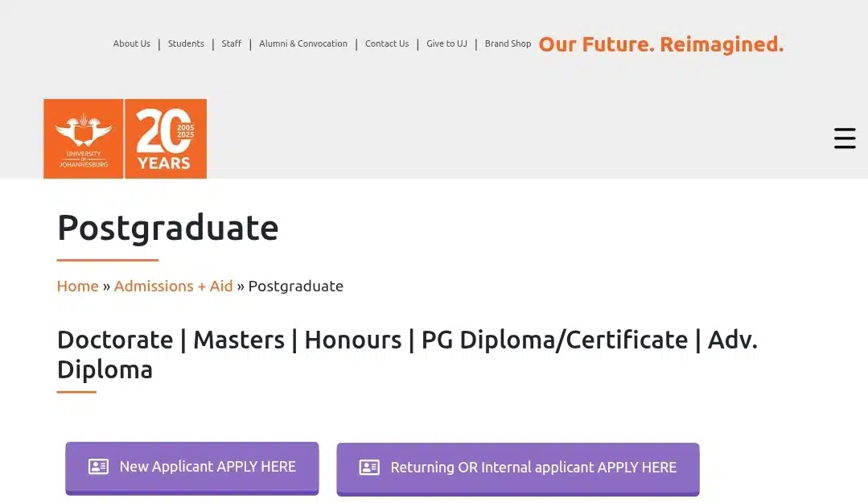Click the ID card icon beside New Applicant
Viewport: 868px width, 503px height.
pyautogui.click(x=98, y=467)
